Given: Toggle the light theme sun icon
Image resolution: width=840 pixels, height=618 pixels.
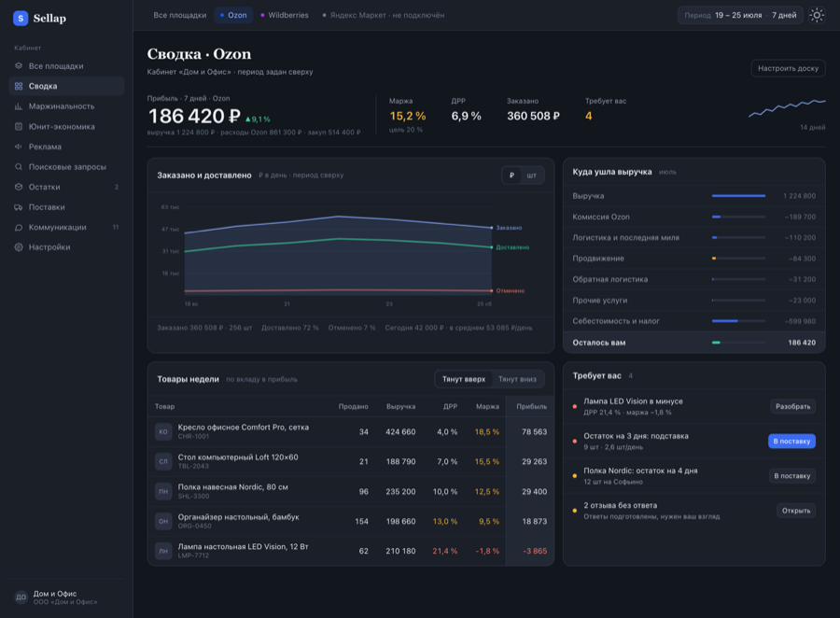Looking at the screenshot, I should point(817,15).
